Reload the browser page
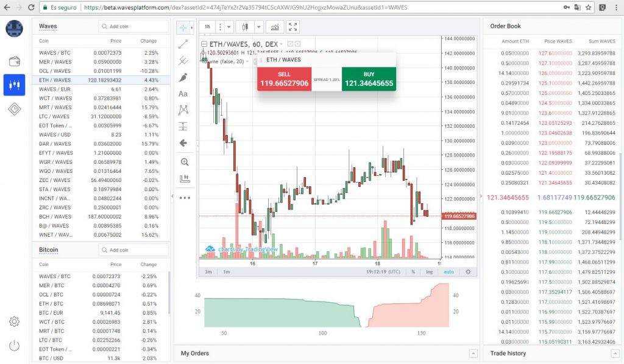This screenshot has height=364, width=624. point(31,7)
